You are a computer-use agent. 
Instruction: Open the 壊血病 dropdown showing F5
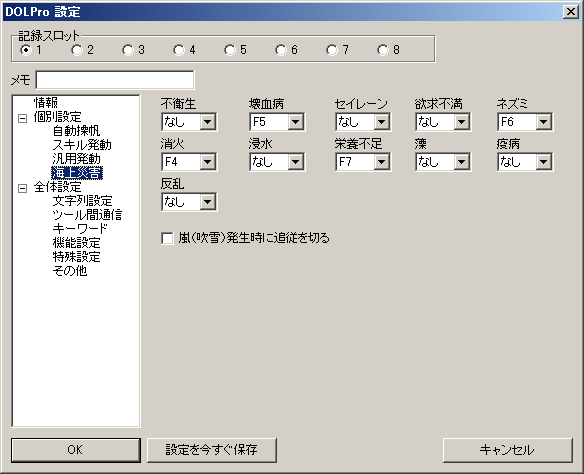pyautogui.click(x=277, y=122)
